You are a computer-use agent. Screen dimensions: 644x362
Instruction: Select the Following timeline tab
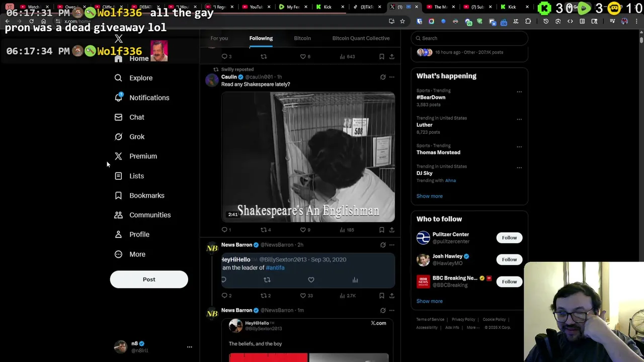coord(261,38)
